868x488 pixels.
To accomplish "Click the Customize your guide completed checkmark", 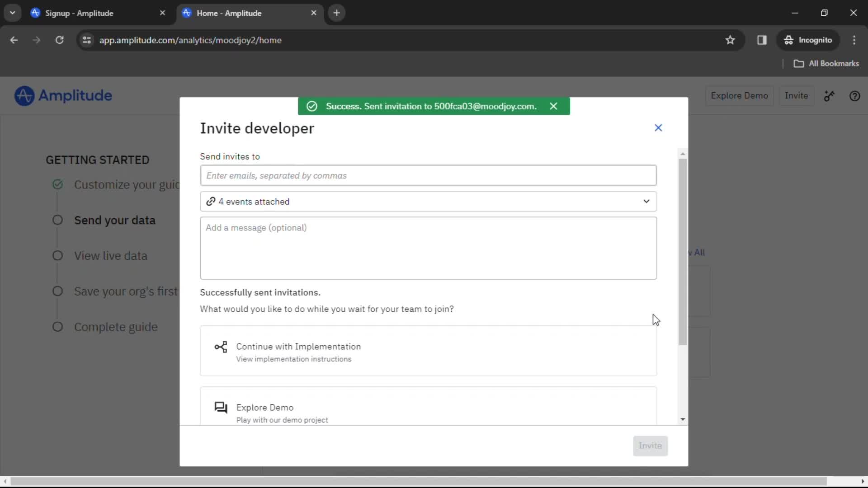I will pyautogui.click(x=57, y=184).
